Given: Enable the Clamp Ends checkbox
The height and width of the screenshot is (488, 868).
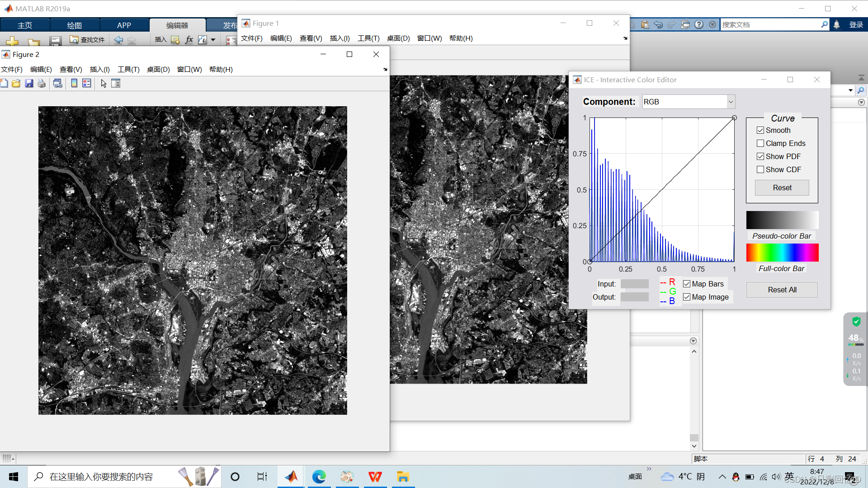Looking at the screenshot, I should (x=760, y=144).
